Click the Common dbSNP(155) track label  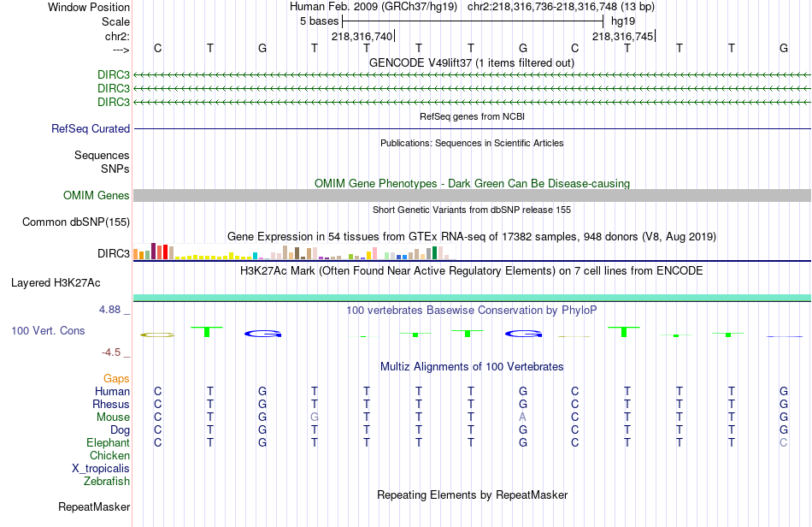pyautogui.click(x=76, y=222)
